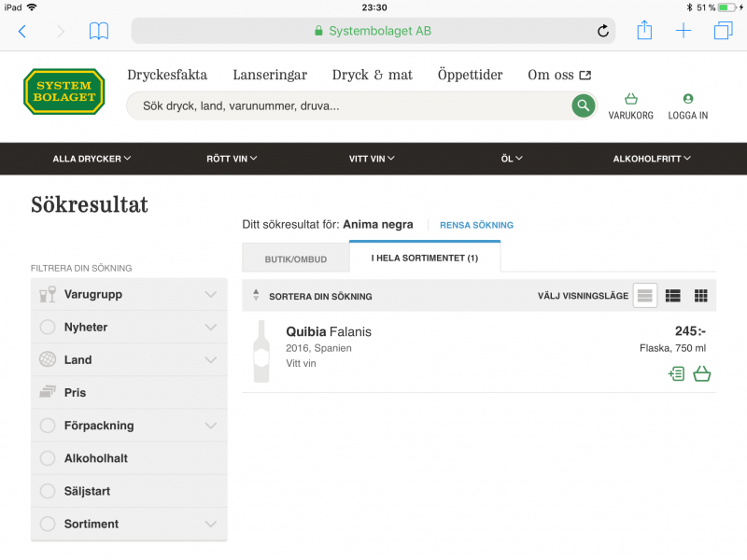Viewport: 747px width, 560px height.
Task: Open the Alkoholhalt filter label
Action: 96,458
